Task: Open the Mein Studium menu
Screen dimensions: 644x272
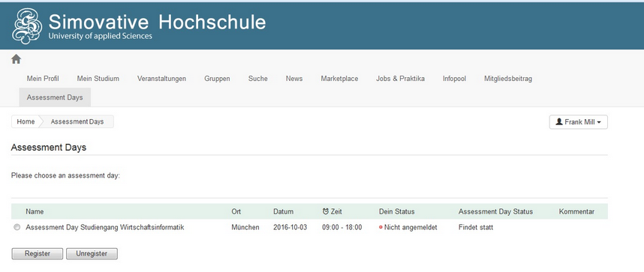Action: pos(98,79)
